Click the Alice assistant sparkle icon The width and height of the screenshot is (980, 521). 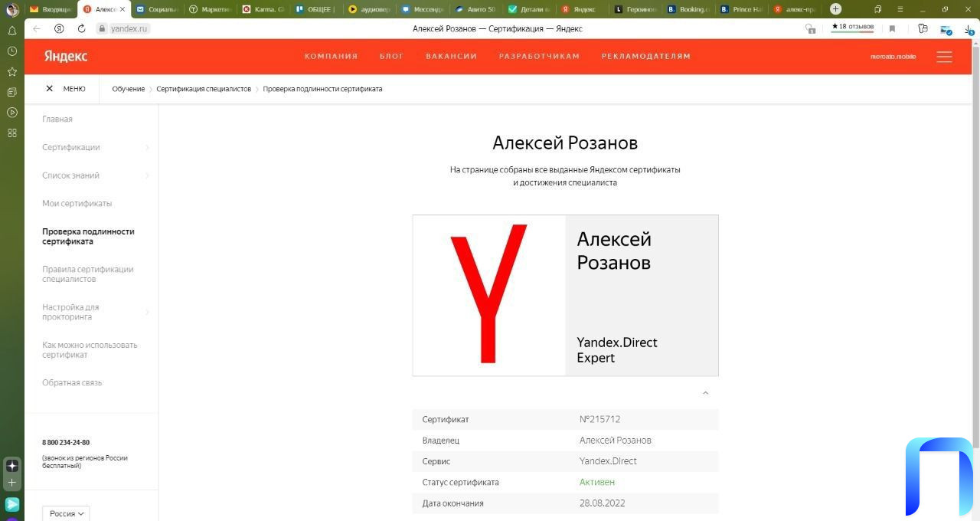pos(12,466)
